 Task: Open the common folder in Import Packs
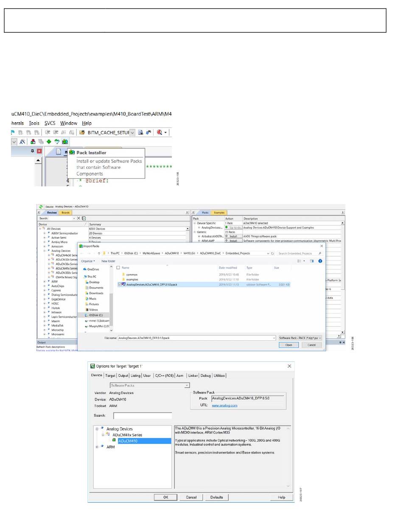[x=132, y=274]
